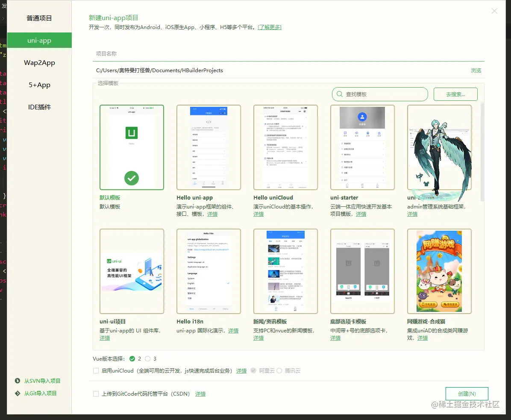511x420 pixels.
Task: Switch to 5+App project type
Action: pos(39,85)
